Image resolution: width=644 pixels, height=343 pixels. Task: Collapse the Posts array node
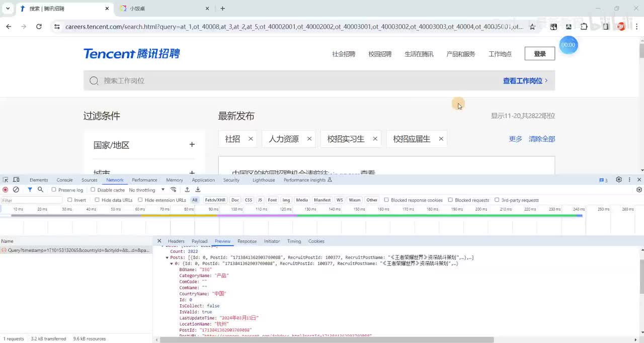(x=167, y=258)
